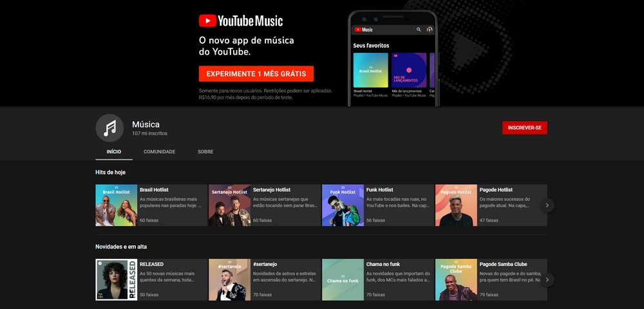Open the Pagode Samba Clube thumbnail
Screen dimensions: 644x309
(457, 279)
